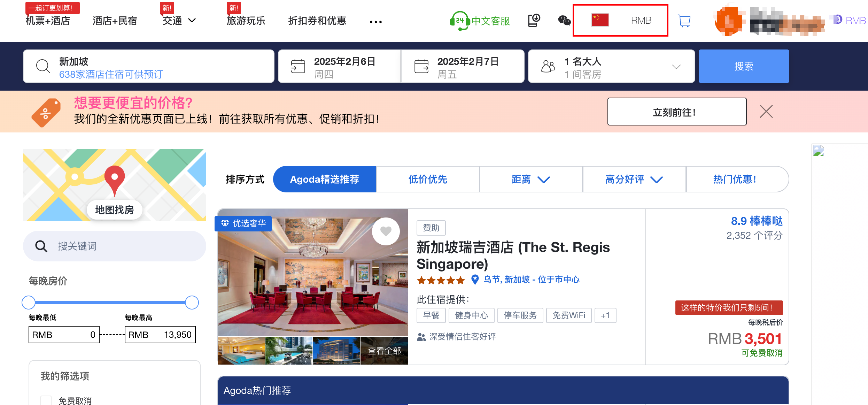868x405 pixels.
Task: Click the magnifier icon in destination box
Action: tap(43, 66)
